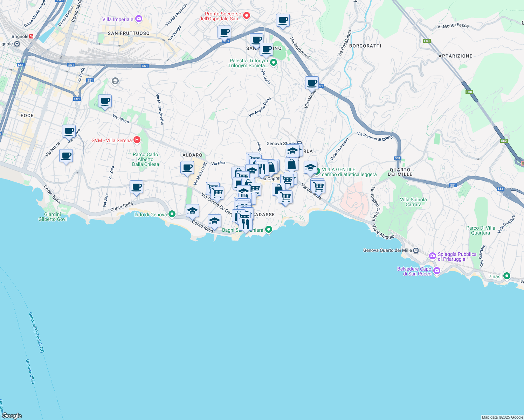The width and height of the screenshot is (524, 420).
Task: Click the Villa Gentile green pin
Action: (x=317, y=171)
